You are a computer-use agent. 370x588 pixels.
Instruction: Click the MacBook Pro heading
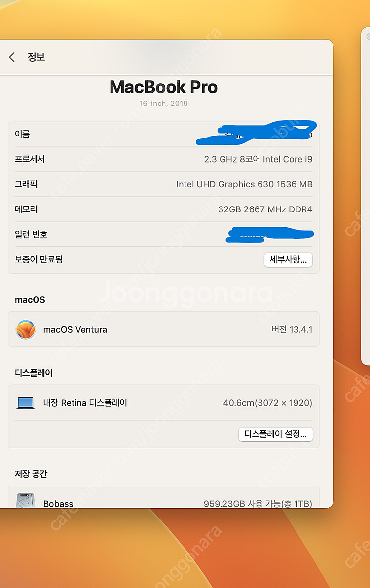163,87
